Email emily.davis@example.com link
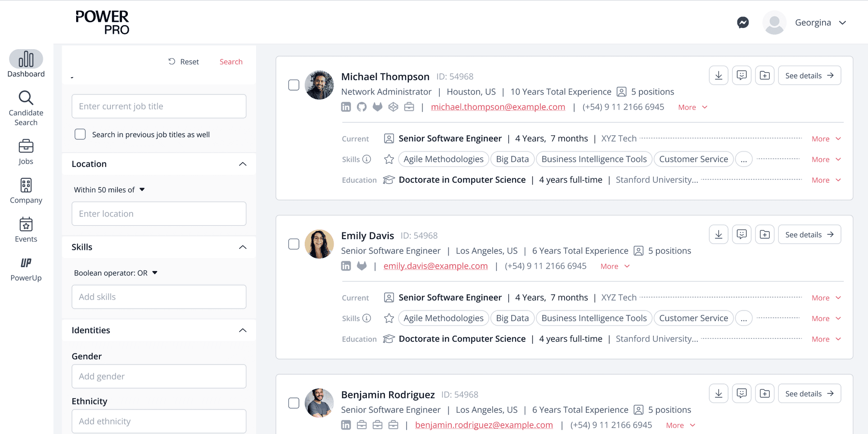 point(435,266)
